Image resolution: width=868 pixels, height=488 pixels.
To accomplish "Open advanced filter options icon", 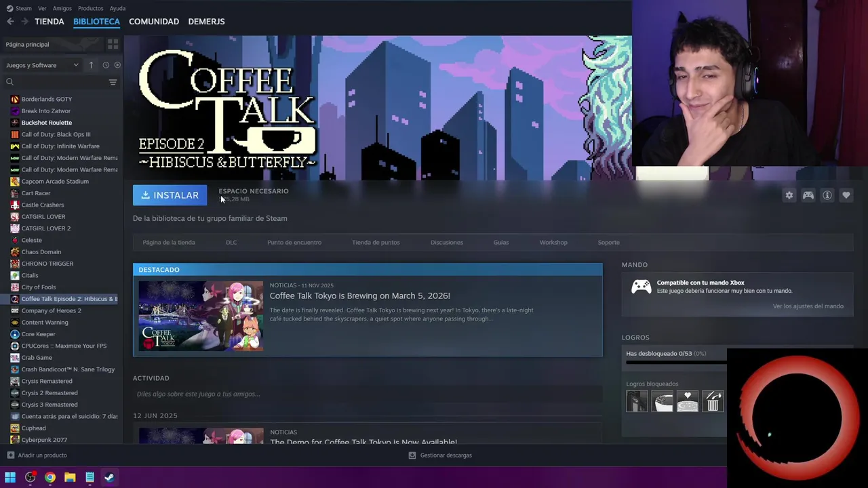I will (113, 82).
